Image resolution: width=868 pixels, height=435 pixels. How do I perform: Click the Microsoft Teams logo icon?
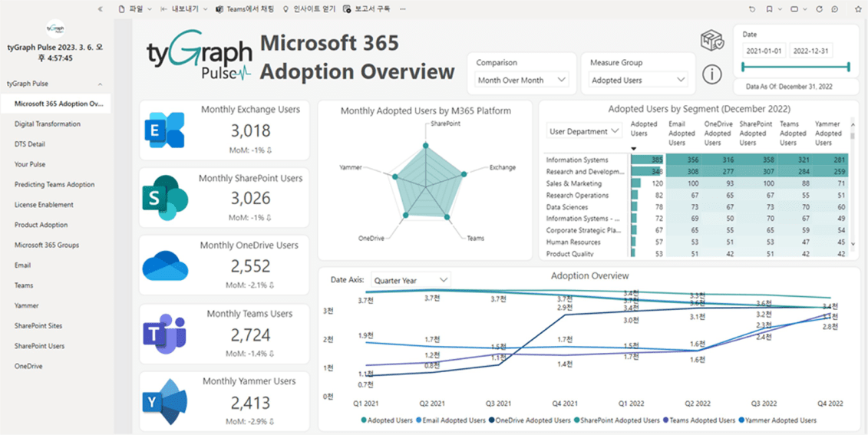click(165, 334)
